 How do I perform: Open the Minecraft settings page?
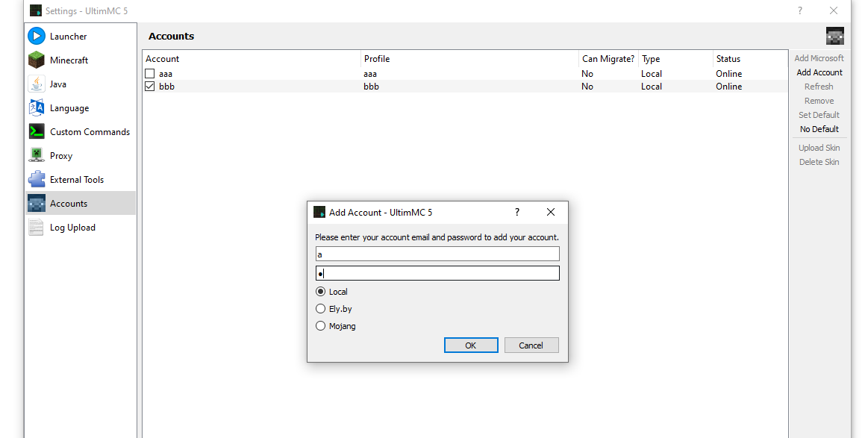(x=81, y=60)
